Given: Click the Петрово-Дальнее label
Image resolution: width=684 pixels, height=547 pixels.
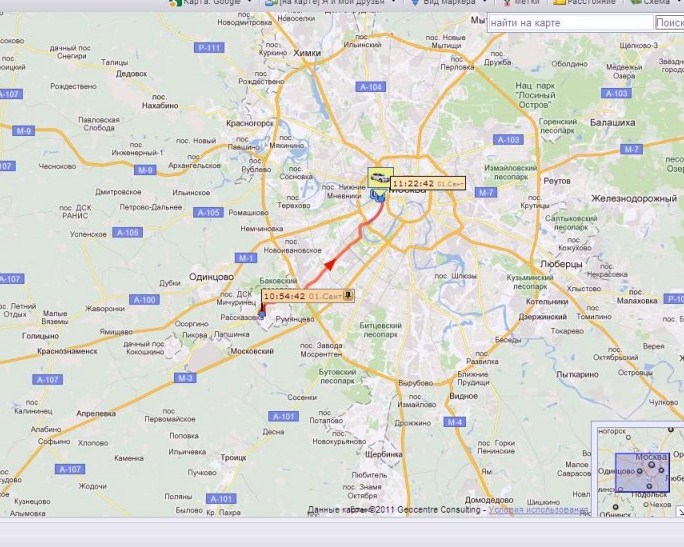Looking at the screenshot, I should pyautogui.click(x=150, y=207).
